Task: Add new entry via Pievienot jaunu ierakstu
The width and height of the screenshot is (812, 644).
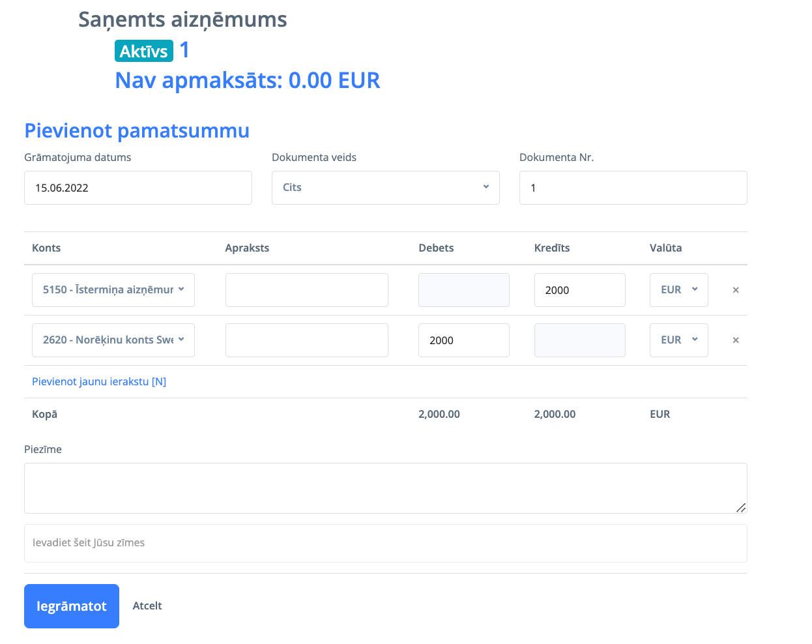Action: [99, 382]
